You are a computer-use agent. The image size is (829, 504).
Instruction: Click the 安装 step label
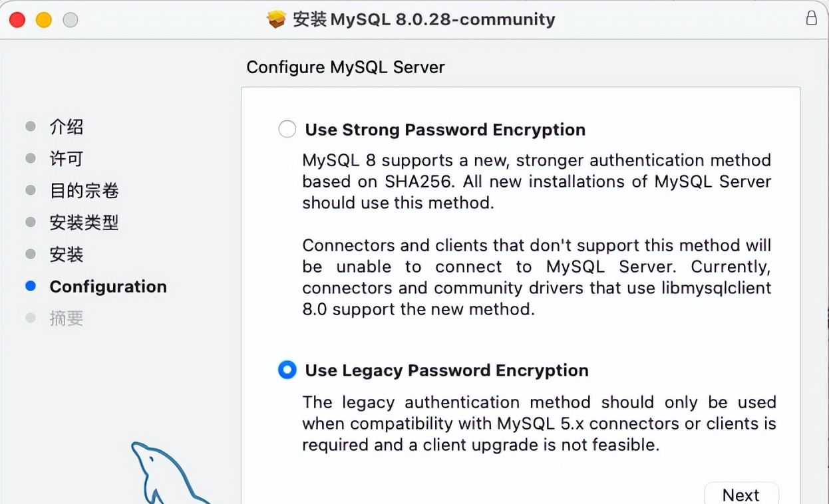coord(66,254)
